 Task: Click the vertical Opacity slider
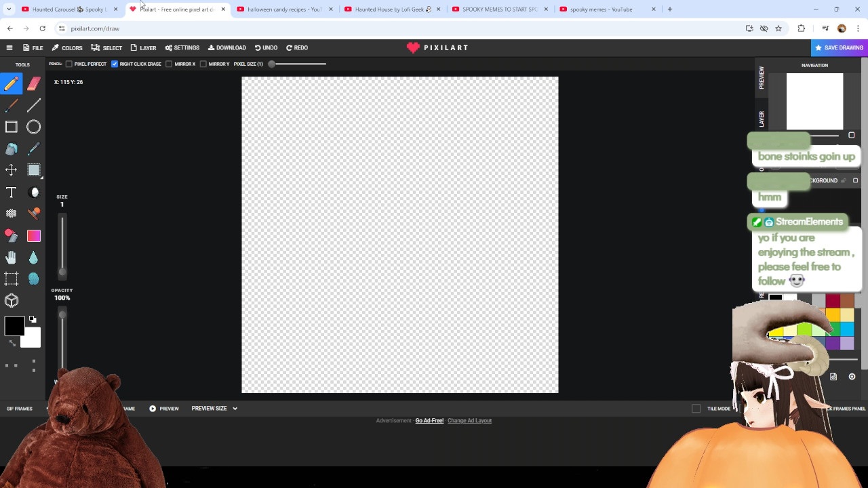(x=62, y=339)
